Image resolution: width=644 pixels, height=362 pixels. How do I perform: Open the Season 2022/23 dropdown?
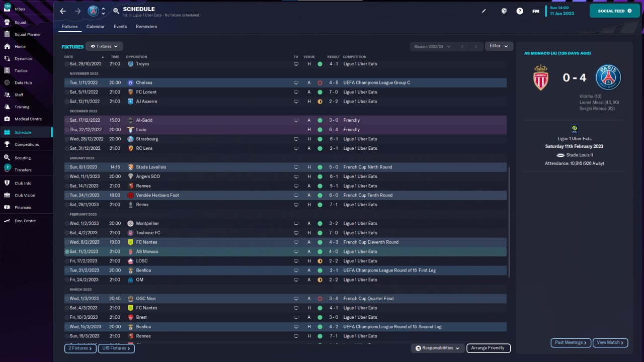click(x=433, y=46)
